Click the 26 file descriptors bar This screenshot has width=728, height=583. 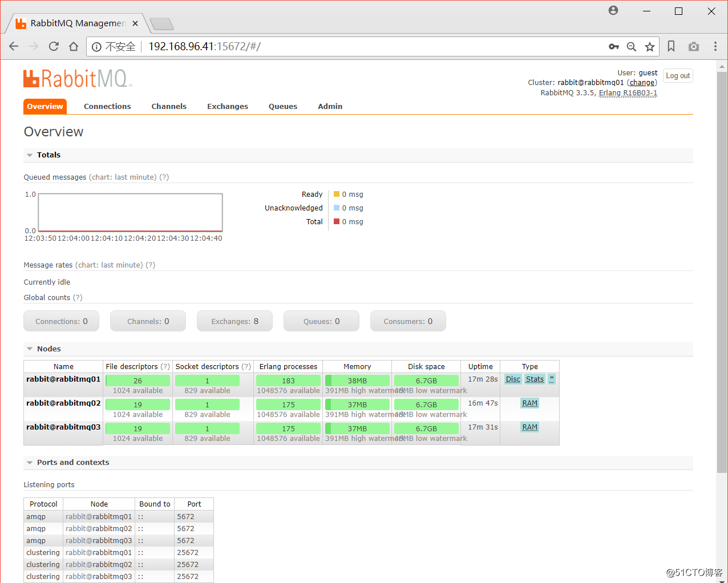point(137,380)
